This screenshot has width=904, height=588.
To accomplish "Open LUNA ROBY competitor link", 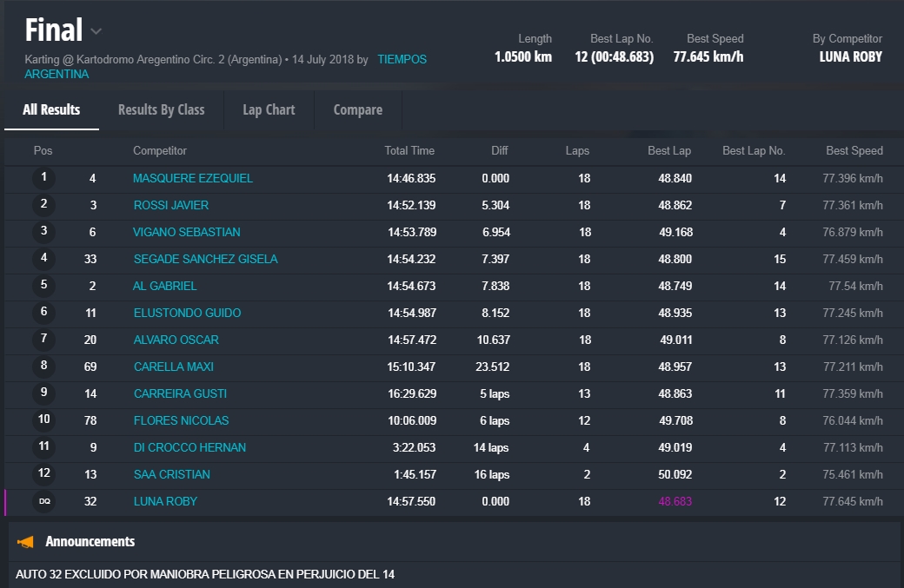I will click(x=165, y=501).
